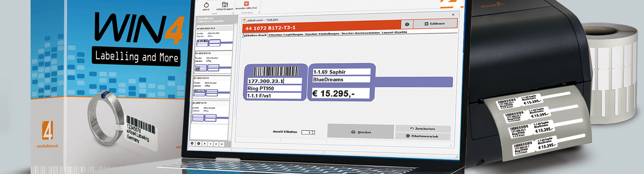Viewport: 644px width, 174px height.
Task: Open the Drucker-Einstellungen tab
Action: [322, 34]
